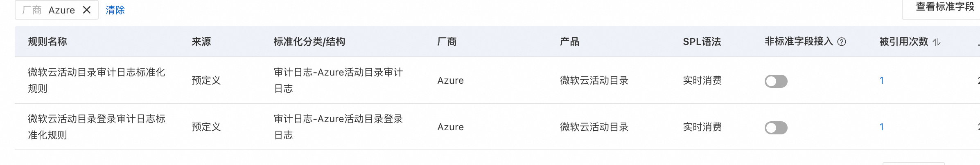Select the 微软云活动目录登录审计日志标准化规则 row name
Viewport: 980px width, 165px height.
[x=97, y=127]
